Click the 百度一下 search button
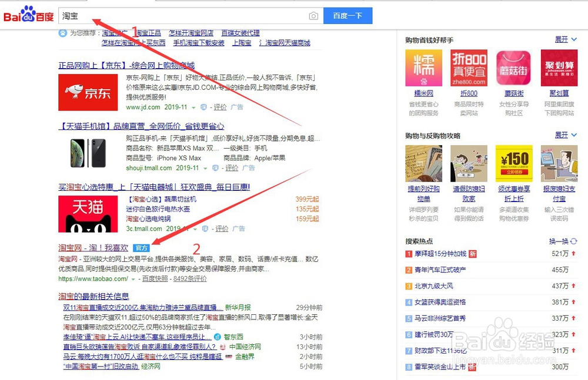The height and width of the screenshot is (380, 588). [348, 16]
